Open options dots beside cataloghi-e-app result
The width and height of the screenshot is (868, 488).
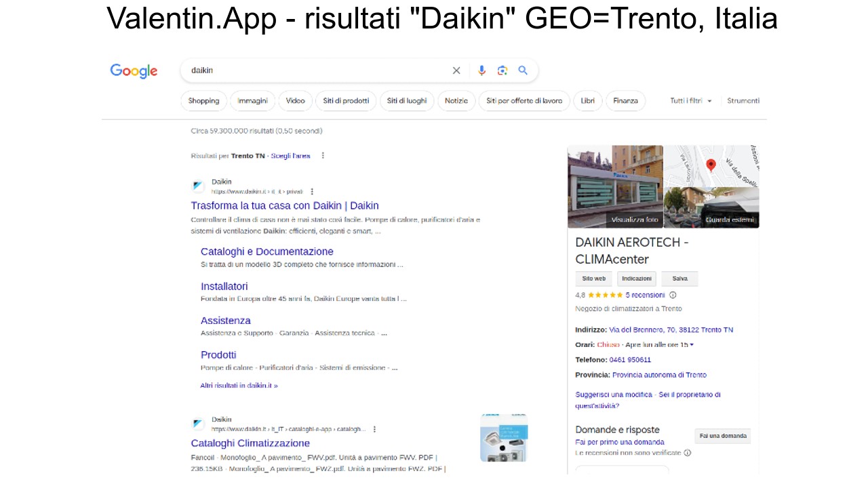[374, 429]
